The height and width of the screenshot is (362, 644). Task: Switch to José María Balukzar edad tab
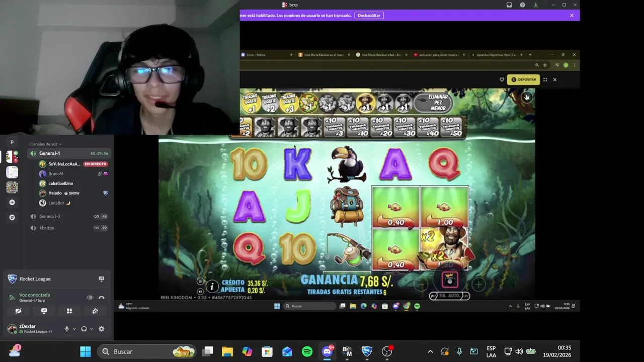tap(381, 55)
